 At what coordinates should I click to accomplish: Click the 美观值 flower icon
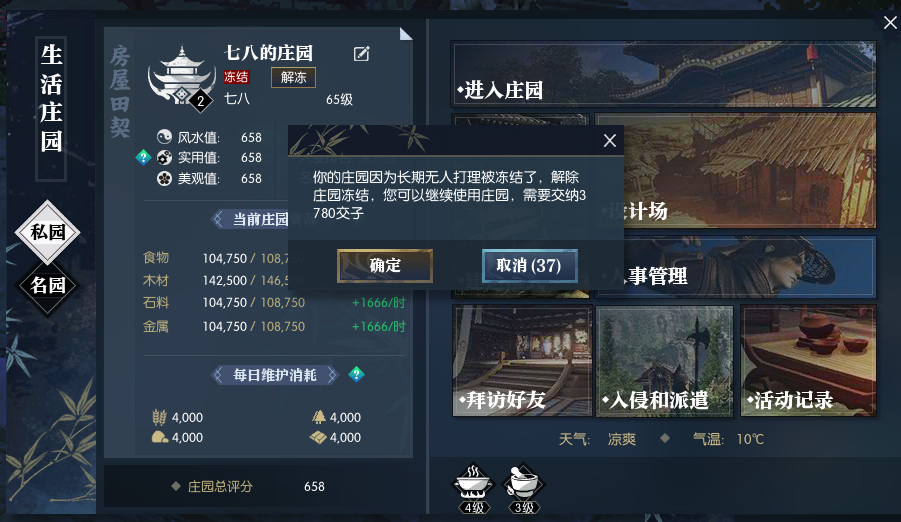(x=164, y=178)
